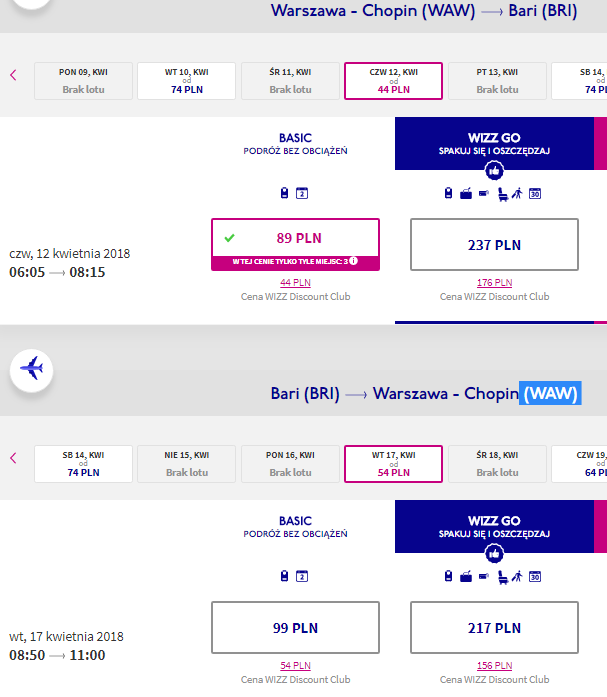Click the thumbs-up icon under outbound WIZZ GO
This screenshot has width=607, height=697.
(494, 170)
